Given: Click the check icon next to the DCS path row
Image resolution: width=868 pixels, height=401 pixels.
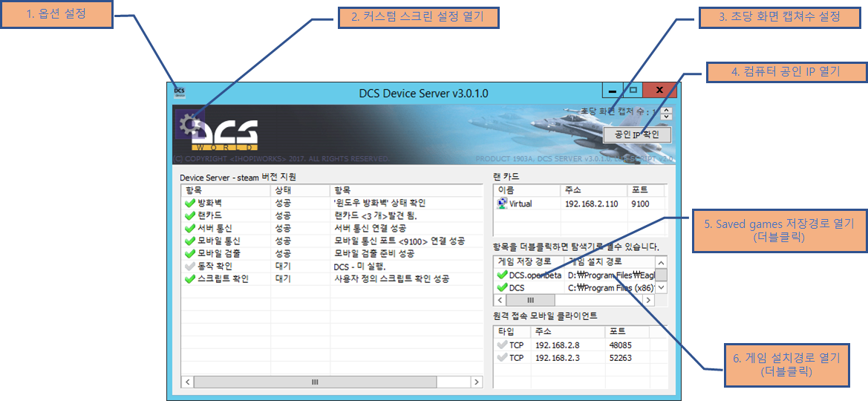Looking at the screenshot, I should coord(502,288).
